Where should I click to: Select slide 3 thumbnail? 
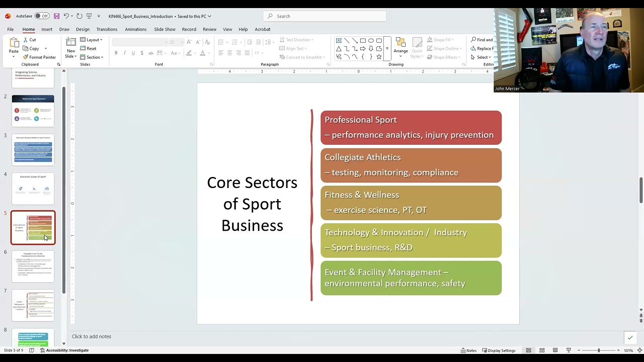tap(33, 149)
